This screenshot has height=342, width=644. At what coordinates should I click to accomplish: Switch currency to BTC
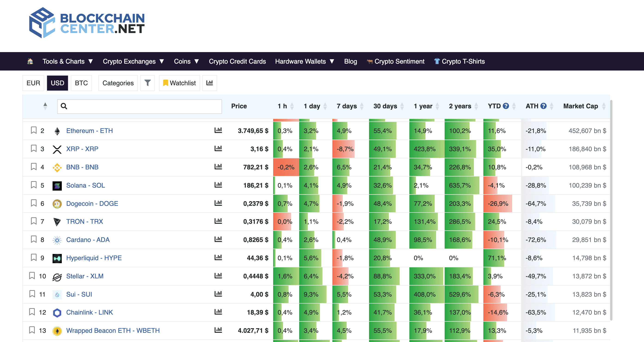point(81,83)
